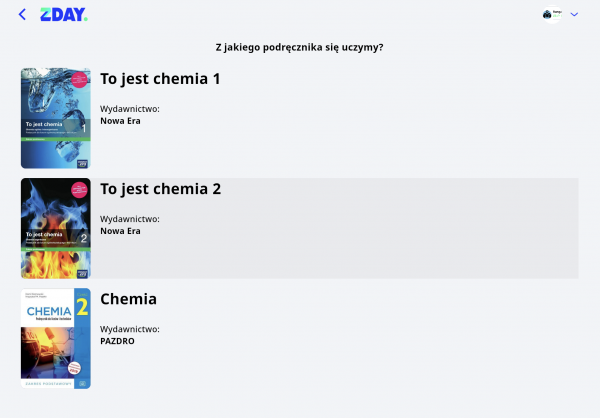This screenshot has height=418, width=600.
Task: Pick the PAZDRO Chemia book cover
Action: (56, 338)
